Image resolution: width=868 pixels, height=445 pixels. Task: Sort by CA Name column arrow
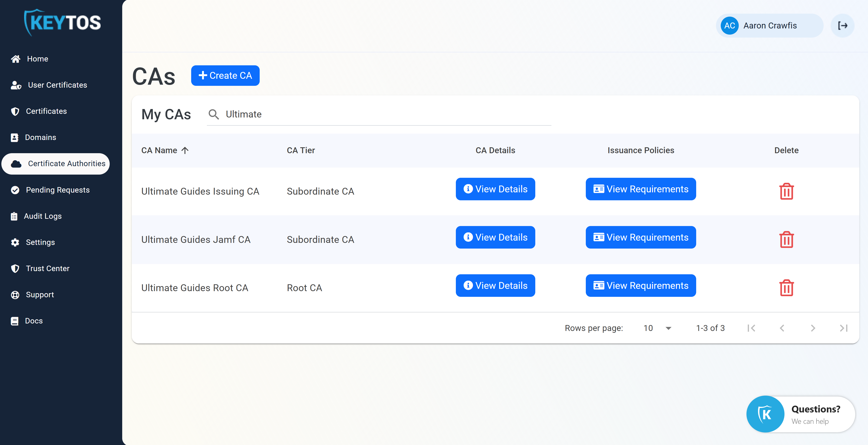pyautogui.click(x=185, y=150)
